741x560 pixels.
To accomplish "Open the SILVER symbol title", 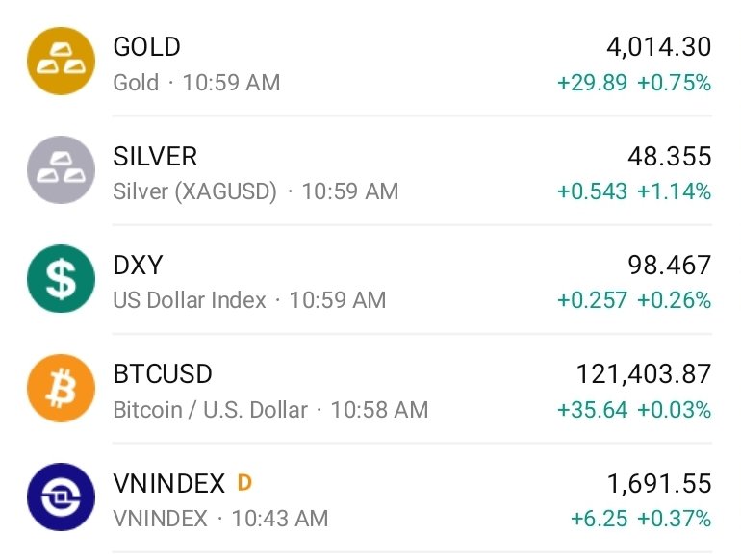I will (155, 156).
